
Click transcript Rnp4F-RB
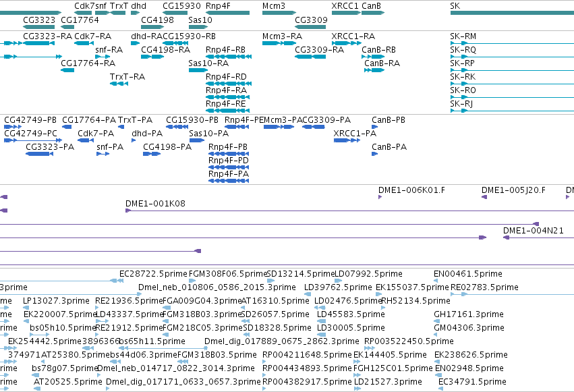point(229,57)
